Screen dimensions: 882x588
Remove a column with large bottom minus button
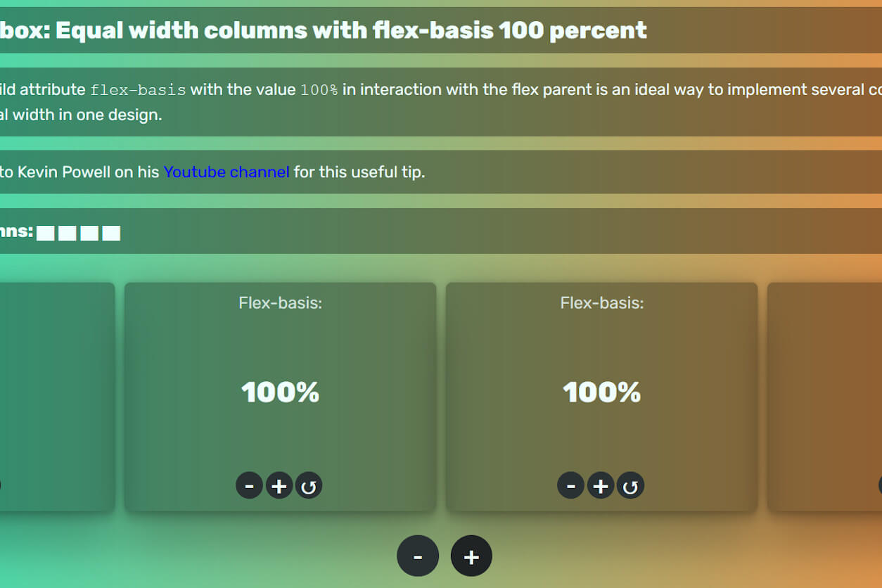pos(418,556)
